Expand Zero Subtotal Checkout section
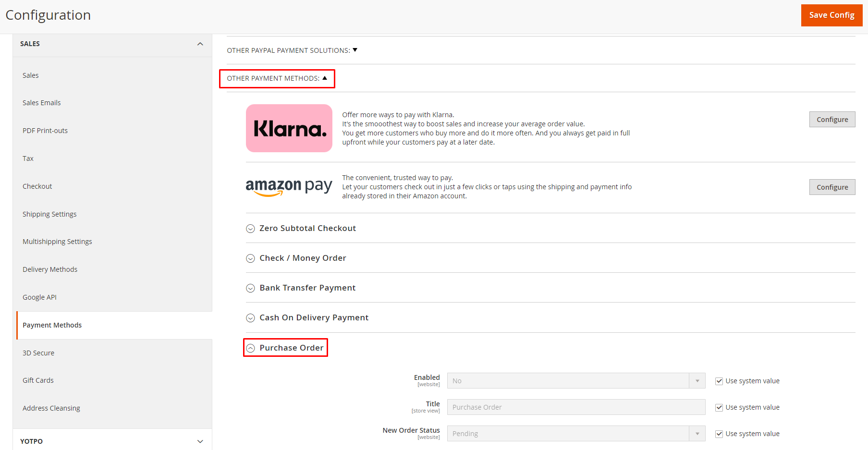868x450 pixels. tap(307, 228)
